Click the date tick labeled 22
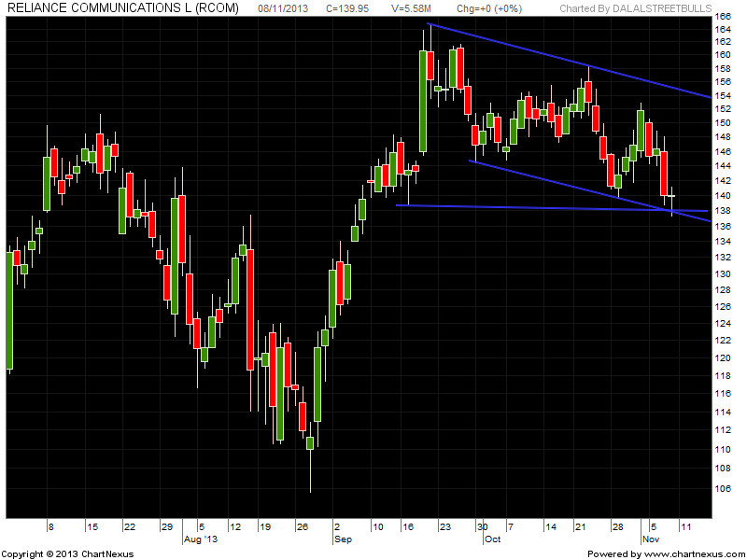 tap(130, 527)
